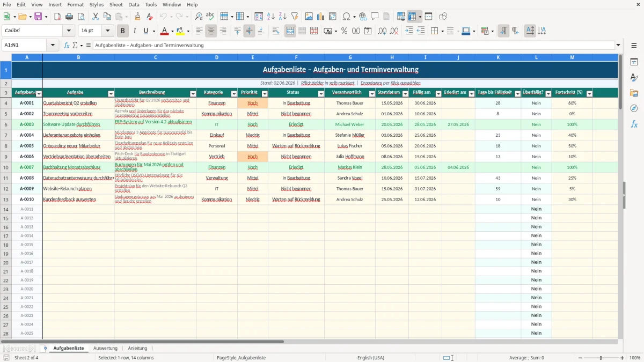
Task: Format selection as percent
Action: point(344,31)
